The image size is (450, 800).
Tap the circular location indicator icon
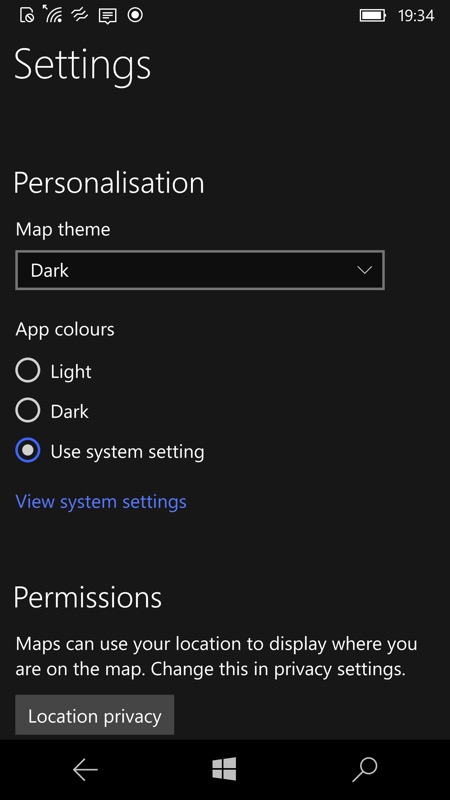(x=135, y=15)
